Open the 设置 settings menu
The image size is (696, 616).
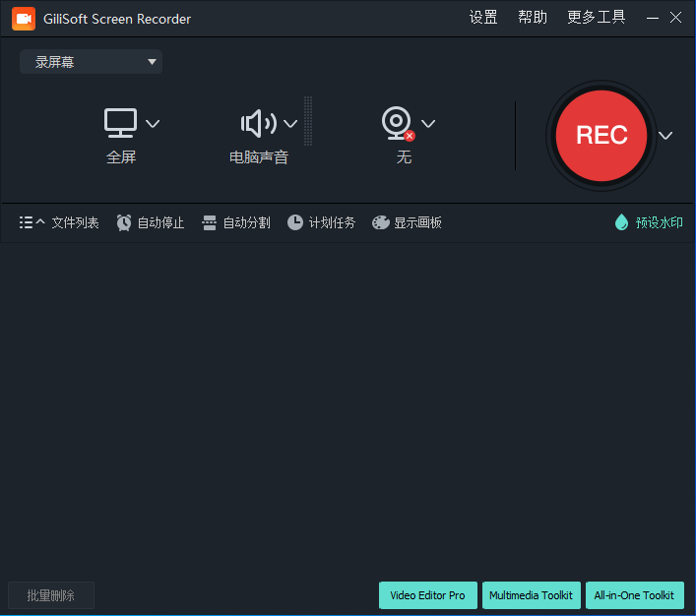(x=483, y=18)
